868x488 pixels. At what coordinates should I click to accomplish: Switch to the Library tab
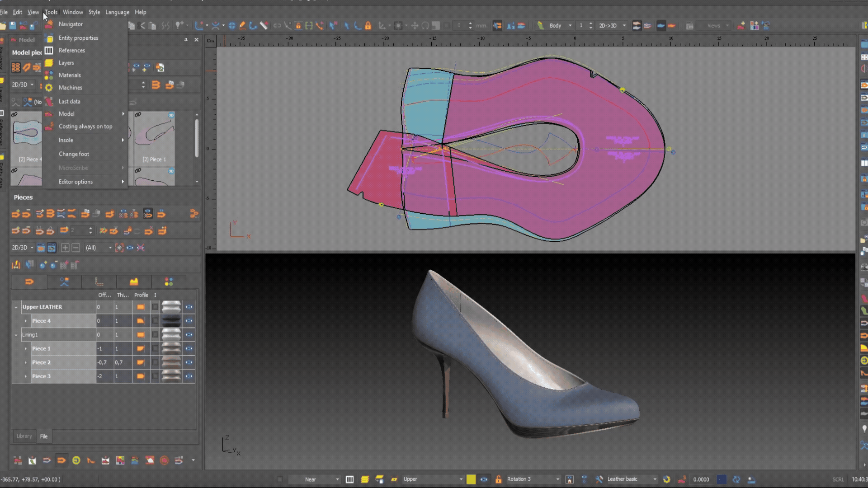(24, 436)
